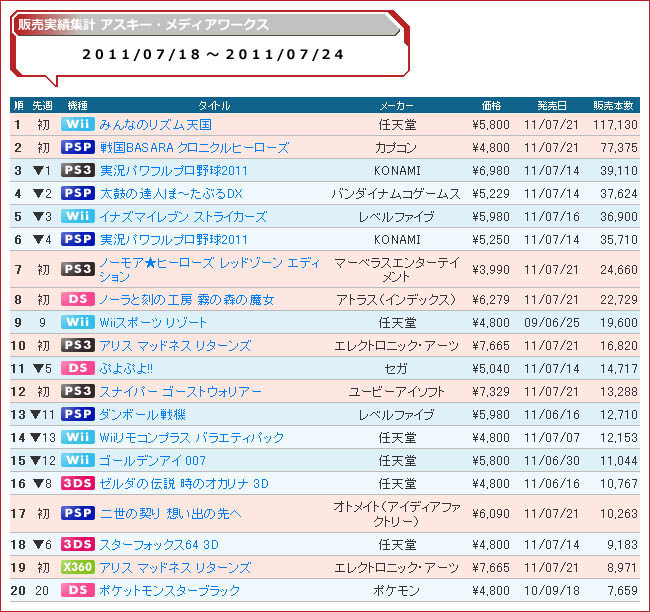The width and height of the screenshot is (650, 612).
Task: Open the ぷよぷよ!! title link
Action: coord(126,369)
